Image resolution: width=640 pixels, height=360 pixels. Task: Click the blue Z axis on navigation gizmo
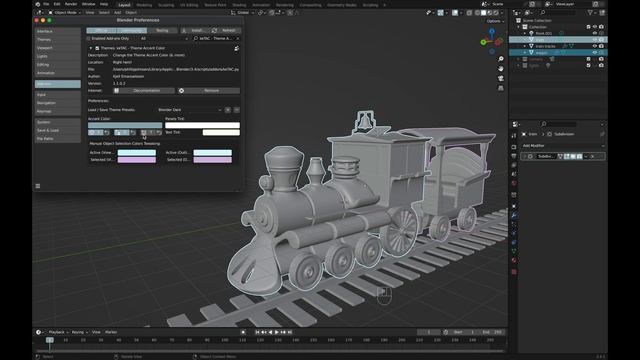coord(492,31)
